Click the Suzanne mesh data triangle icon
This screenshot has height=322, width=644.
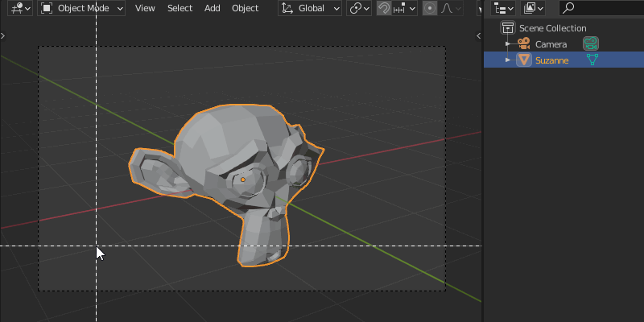(592, 60)
